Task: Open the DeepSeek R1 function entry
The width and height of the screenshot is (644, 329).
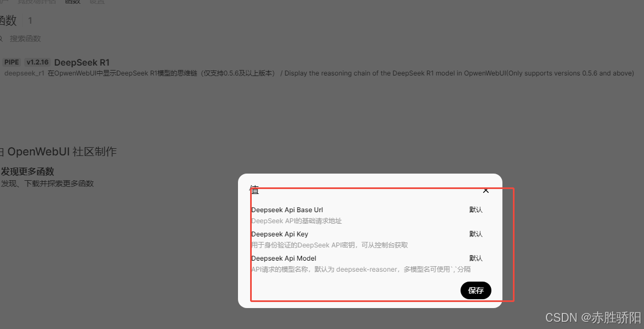Action: click(82, 62)
